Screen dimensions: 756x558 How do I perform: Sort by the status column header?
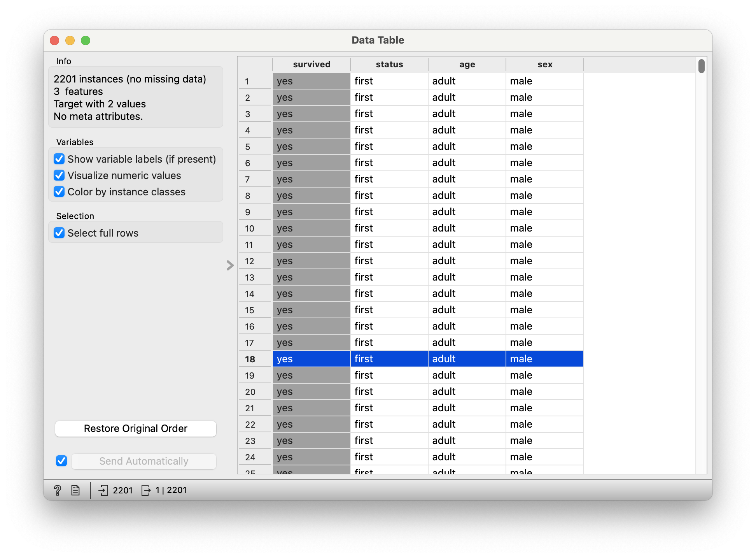pyautogui.click(x=389, y=65)
